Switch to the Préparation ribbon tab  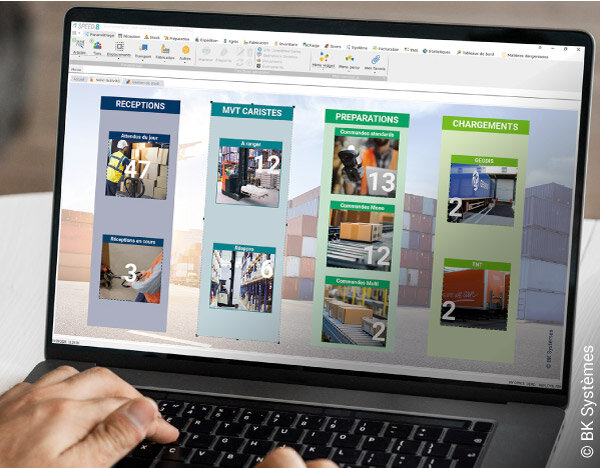pos(177,39)
